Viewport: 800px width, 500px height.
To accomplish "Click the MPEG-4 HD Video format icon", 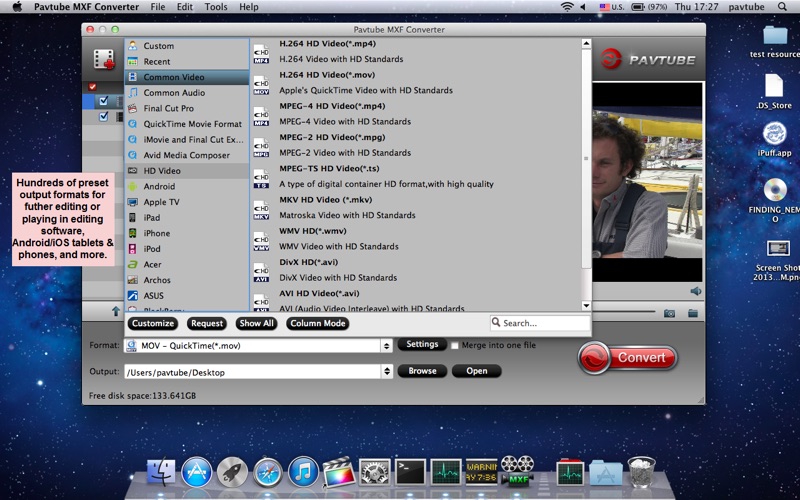I will click(261, 116).
